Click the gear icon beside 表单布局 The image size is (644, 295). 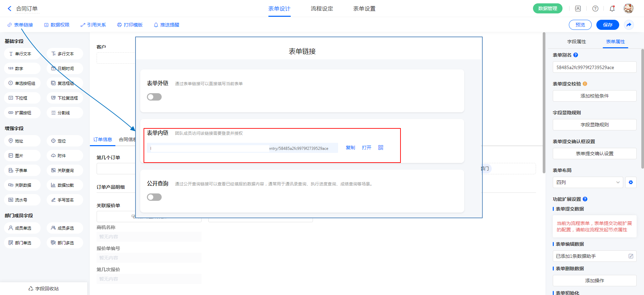(631, 182)
